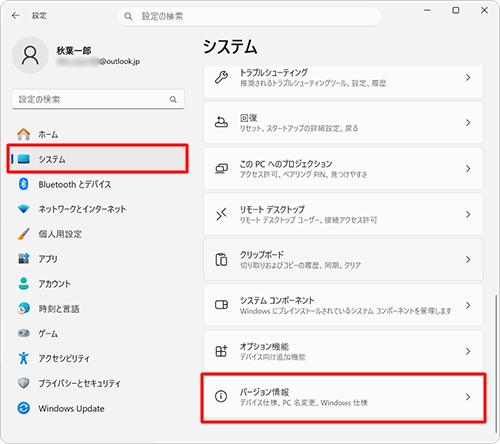
Task: Click the chevron on バージョン情報 row
Action: tap(468, 396)
